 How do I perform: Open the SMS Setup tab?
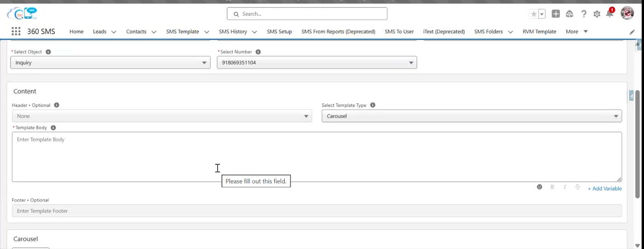[x=279, y=32]
